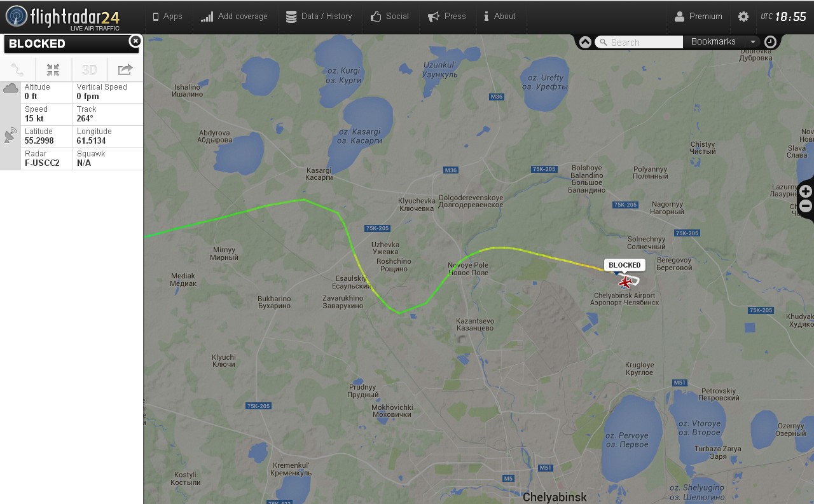Open the 3D view of flight
Viewport: 814px width, 504px height.
[x=90, y=70]
